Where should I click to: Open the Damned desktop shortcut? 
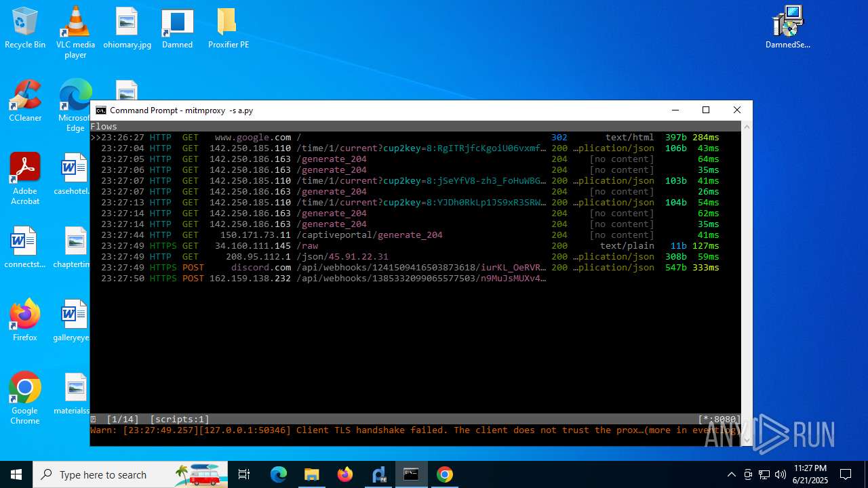177,28
